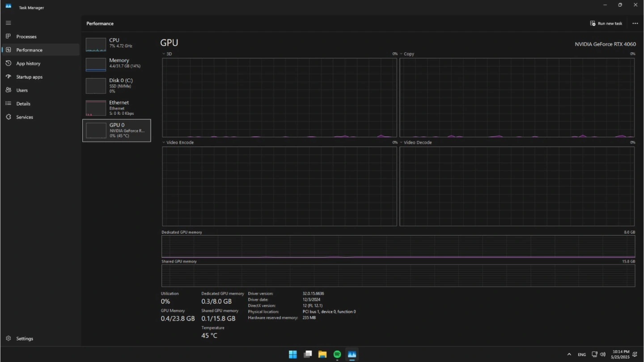Go to the Performance page
Screen dimensions: 644x362
(40, 50)
